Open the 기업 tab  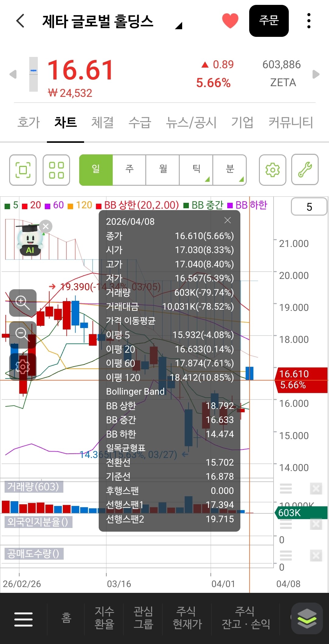coord(242,122)
